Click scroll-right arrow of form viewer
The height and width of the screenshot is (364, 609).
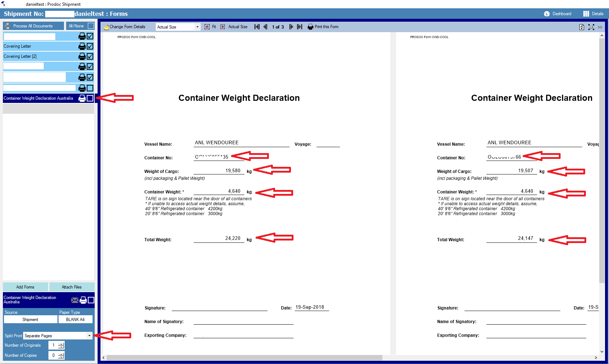(596, 357)
